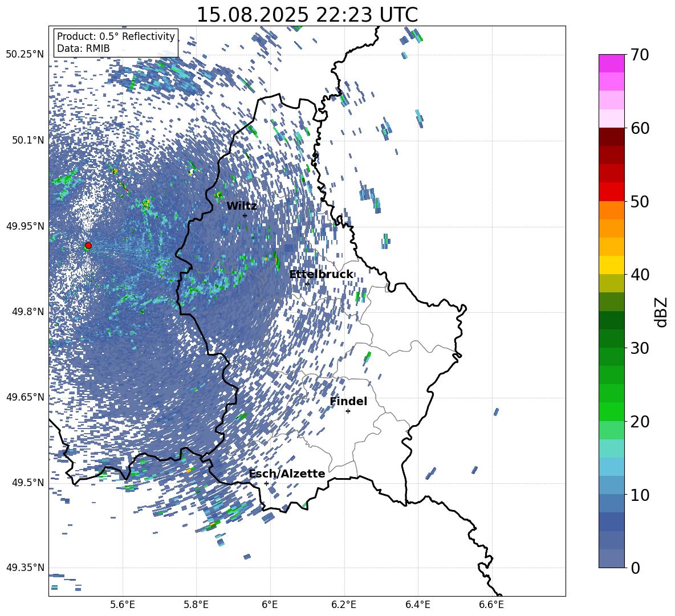Viewport: 675px width, 616px height.
Task: Click the 49.95°N latitude label
Action: coord(25,226)
